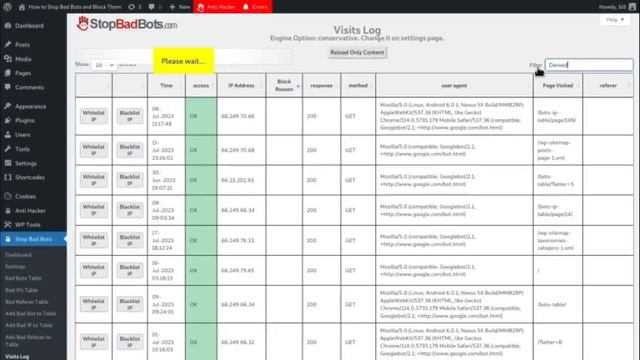The image size is (640, 360).
Task: Open the WP Tools menu
Action: click(27, 225)
